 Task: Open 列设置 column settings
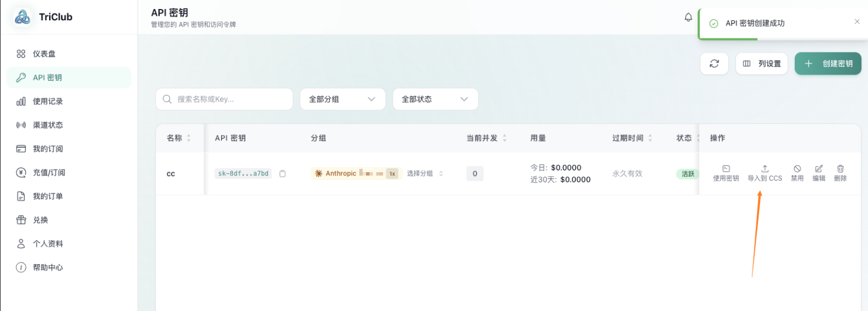[761, 64]
